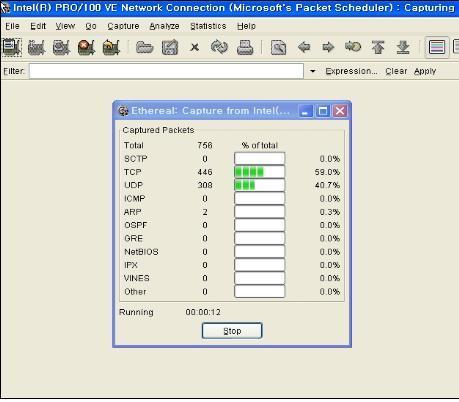Viewport: 459px width, 402px height.
Task: Go back with left arrow icon
Action: (x=304, y=47)
